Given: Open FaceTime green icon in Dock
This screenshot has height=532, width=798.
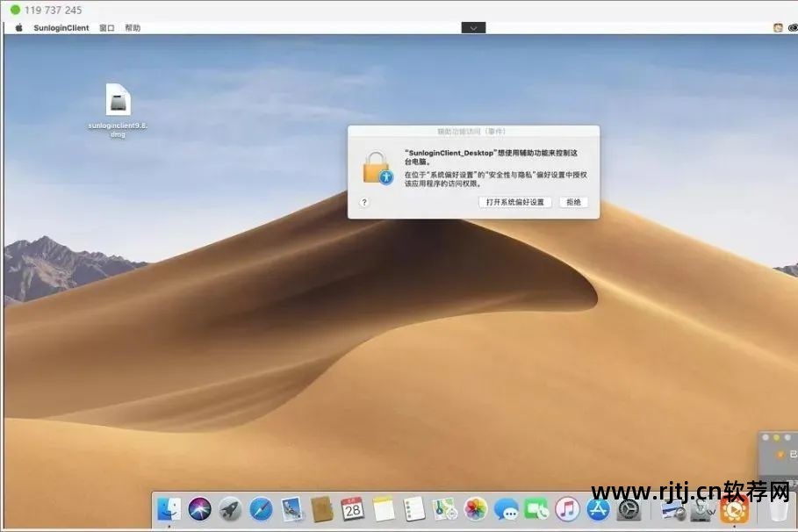Looking at the screenshot, I should 537,508.
